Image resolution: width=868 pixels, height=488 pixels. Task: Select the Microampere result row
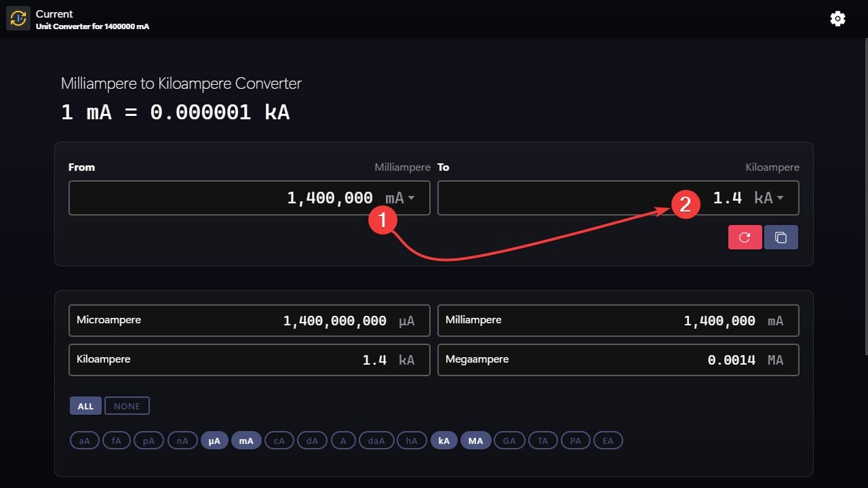coord(249,321)
